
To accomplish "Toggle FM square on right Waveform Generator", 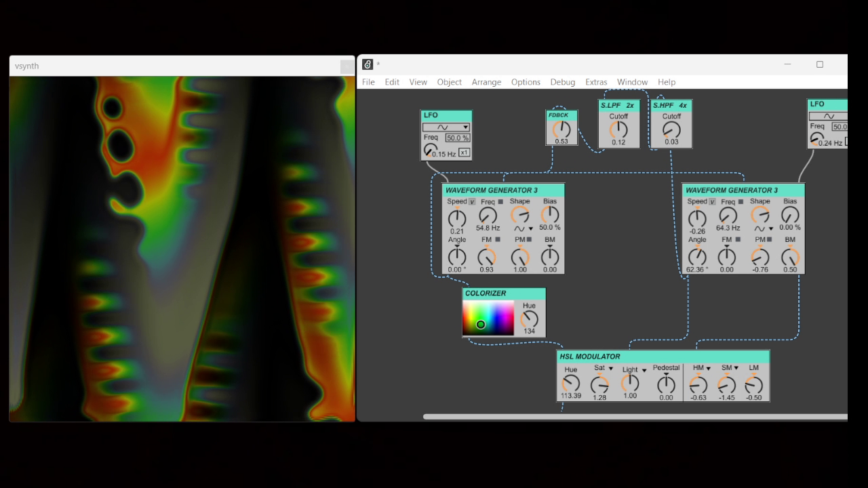I will (x=738, y=239).
